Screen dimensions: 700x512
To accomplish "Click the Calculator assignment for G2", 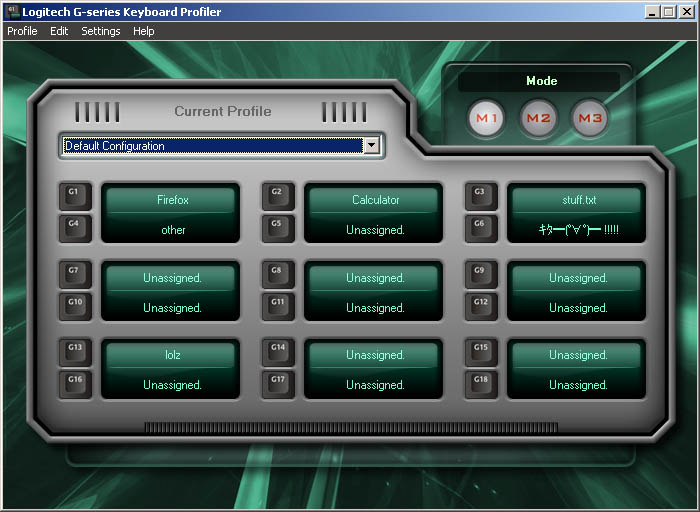I will (374, 199).
